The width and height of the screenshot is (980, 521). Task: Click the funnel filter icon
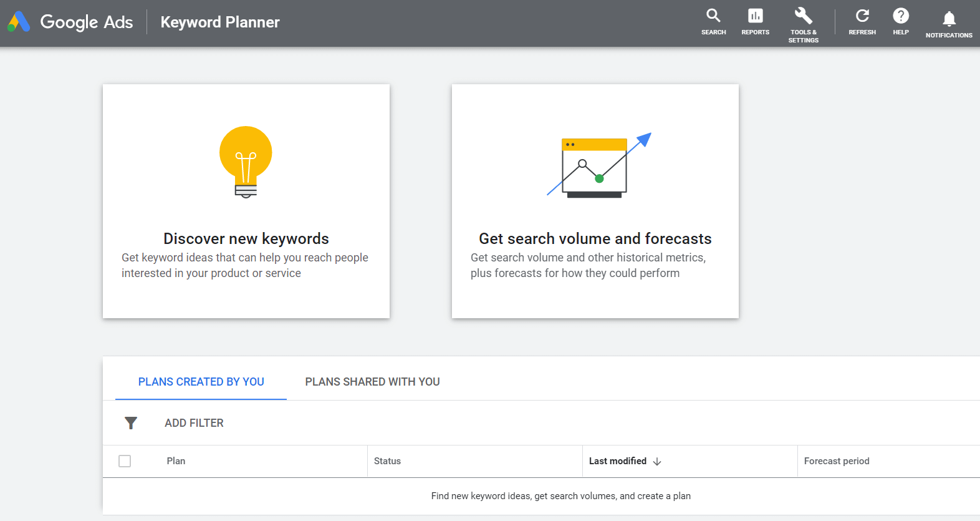tap(131, 423)
